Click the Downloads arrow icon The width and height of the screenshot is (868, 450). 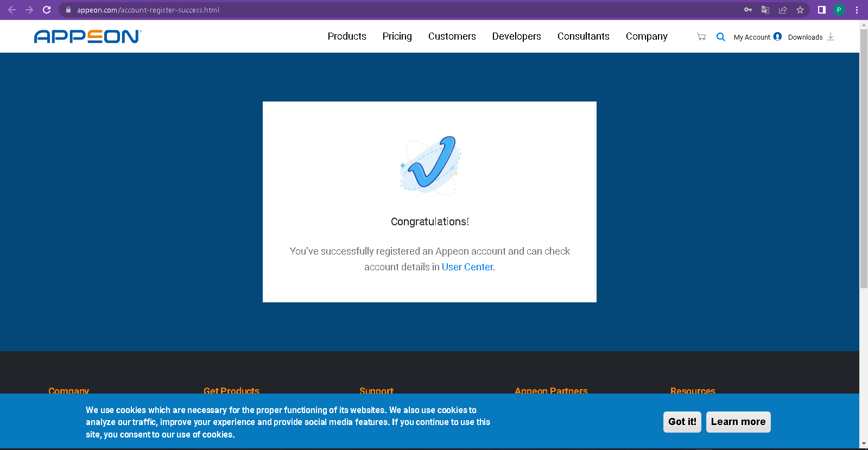(x=830, y=36)
